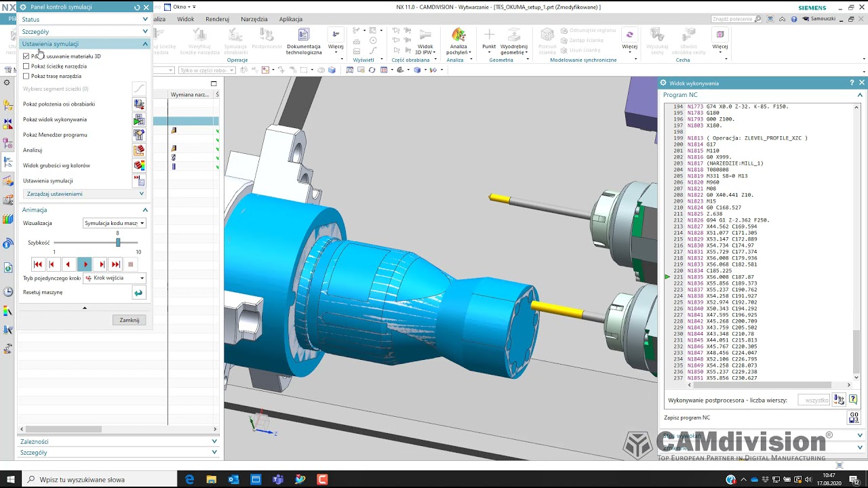The image size is (868, 488).
Task: Collapse the Ustawienia symulacji section
Action: click(x=84, y=44)
